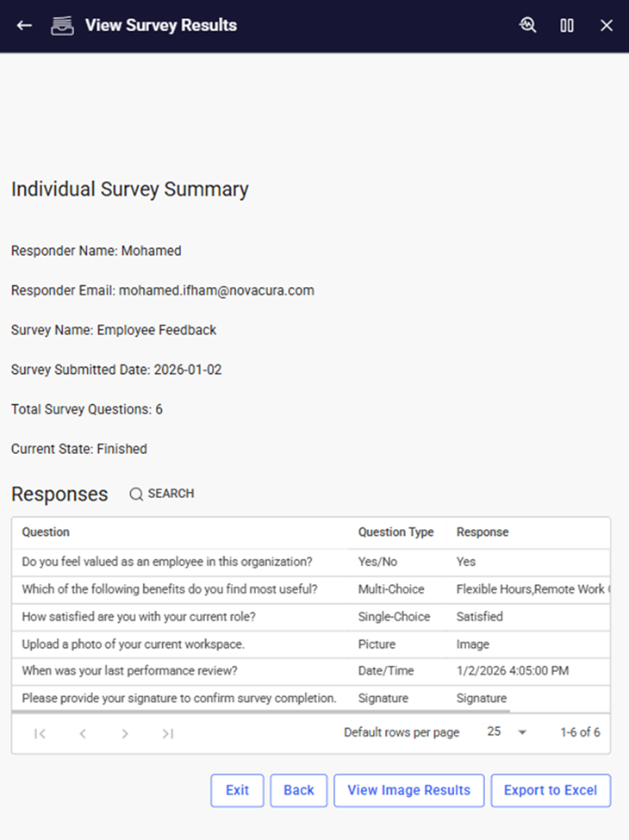Click the inbox tray icon beside the title

pos(62,26)
